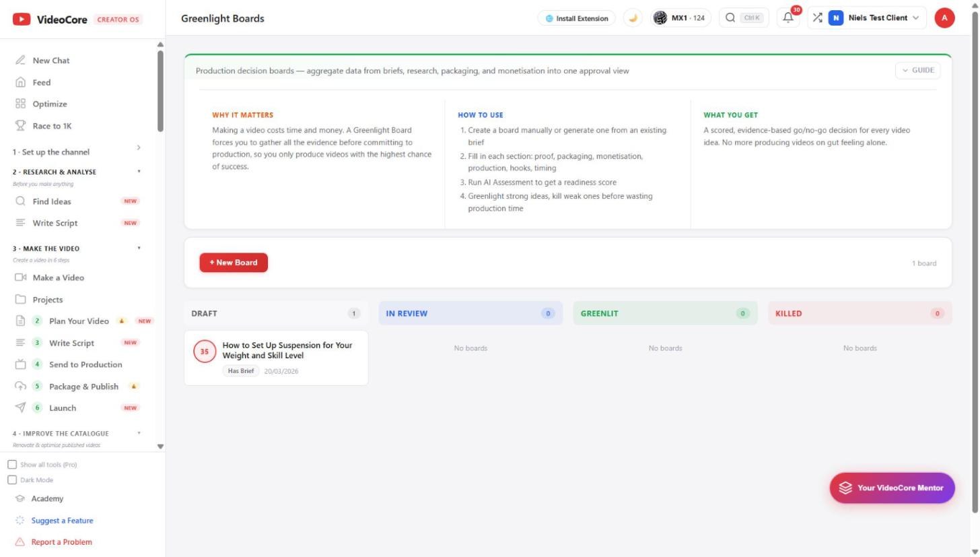This screenshot has width=980, height=557.
Task: Enable the Dark Mode checkbox
Action: [x=12, y=480]
